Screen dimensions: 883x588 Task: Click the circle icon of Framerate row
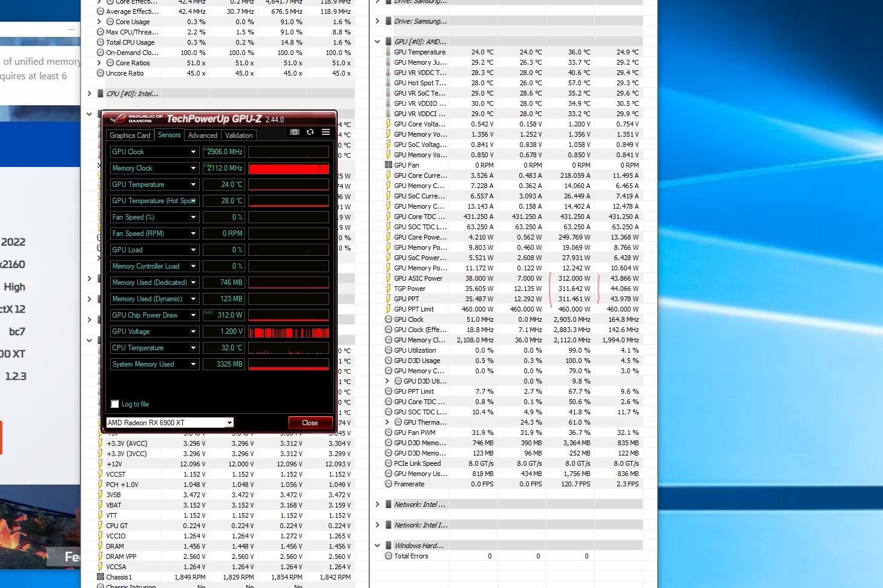tap(389, 484)
